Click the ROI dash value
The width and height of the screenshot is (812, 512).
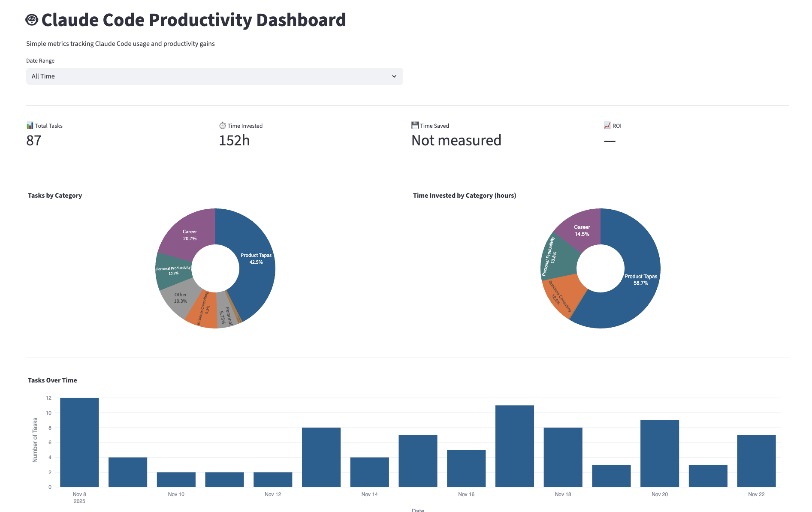point(610,141)
